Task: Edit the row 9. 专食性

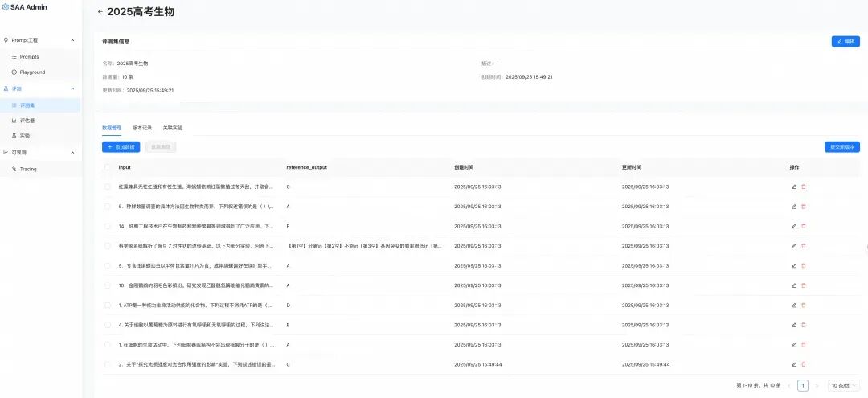Action: click(x=794, y=265)
